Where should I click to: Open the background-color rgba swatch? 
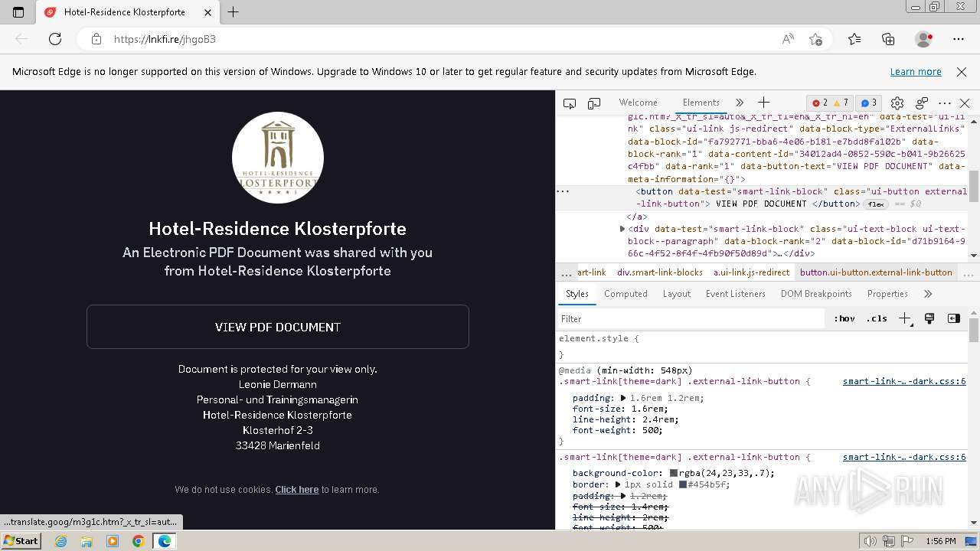(674, 473)
